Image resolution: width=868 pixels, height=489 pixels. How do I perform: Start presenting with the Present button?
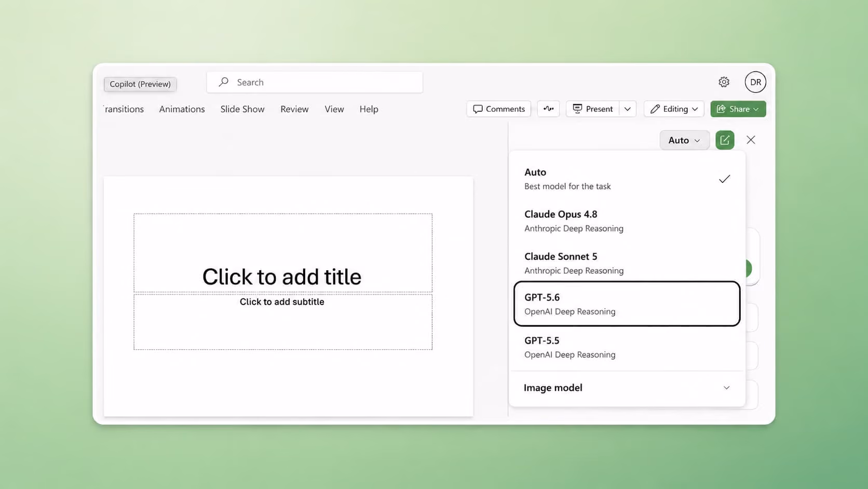(x=592, y=109)
